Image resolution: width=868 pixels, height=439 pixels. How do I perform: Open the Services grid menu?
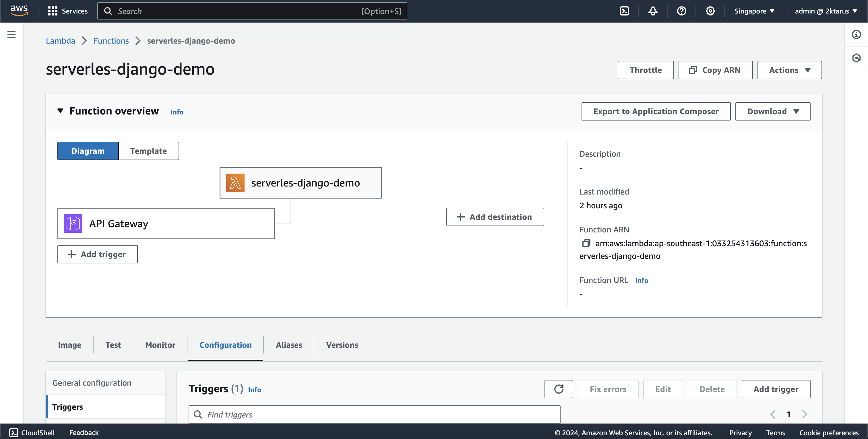[68, 11]
